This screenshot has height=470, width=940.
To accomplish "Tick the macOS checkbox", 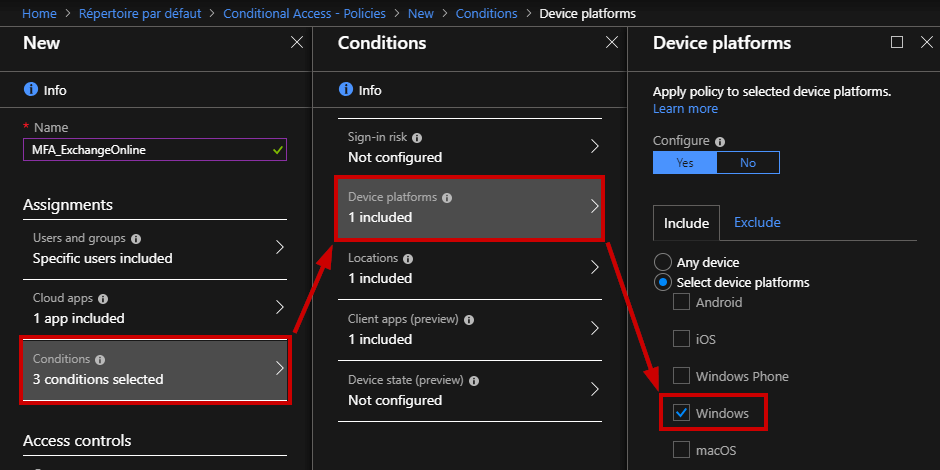I will tap(681, 449).
